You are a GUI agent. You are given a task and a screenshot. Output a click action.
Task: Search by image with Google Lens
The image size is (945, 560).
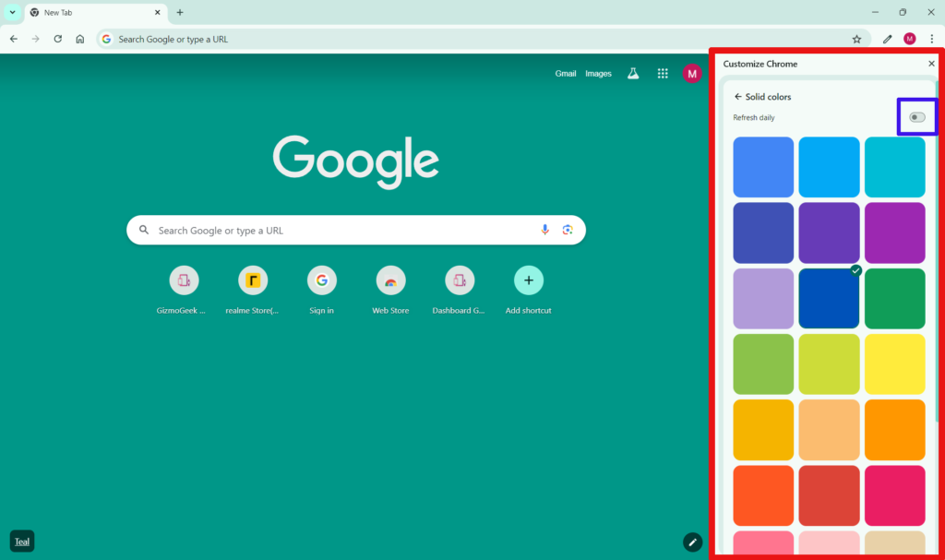click(x=568, y=230)
